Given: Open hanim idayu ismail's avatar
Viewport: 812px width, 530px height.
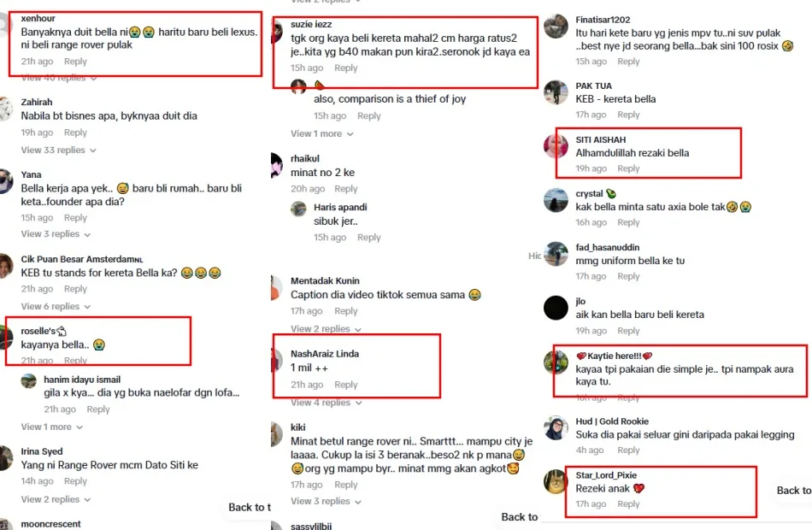Looking at the screenshot, I should click(x=29, y=381).
